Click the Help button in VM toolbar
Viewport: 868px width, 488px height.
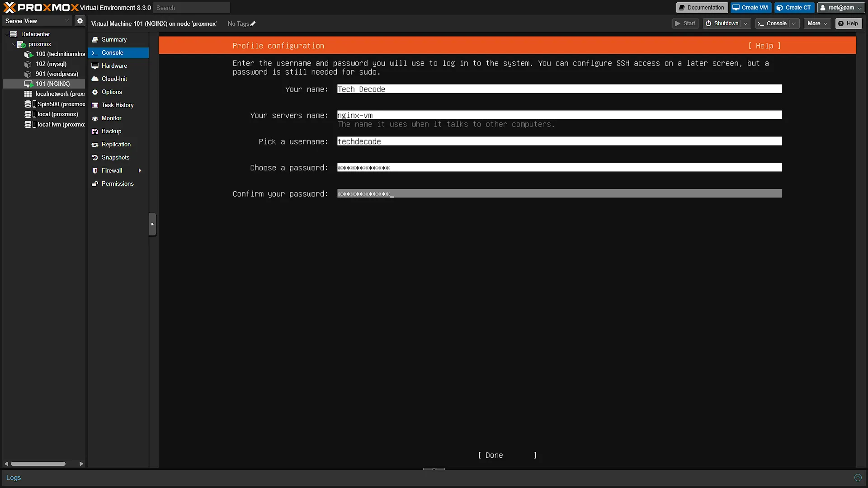coord(849,23)
